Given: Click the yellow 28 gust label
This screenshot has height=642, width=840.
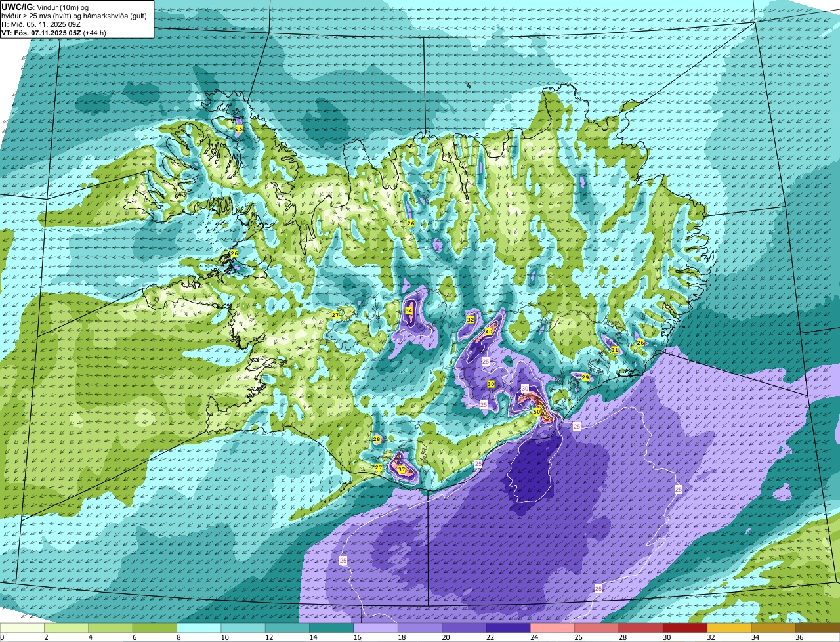Looking at the screenshot, I should coord(377,440).
